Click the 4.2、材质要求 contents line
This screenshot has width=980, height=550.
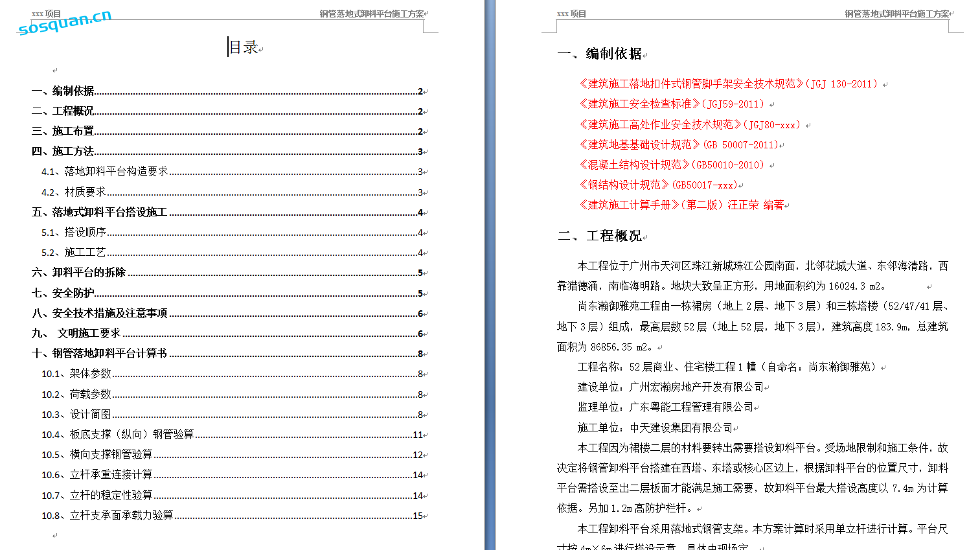(74, 192)
